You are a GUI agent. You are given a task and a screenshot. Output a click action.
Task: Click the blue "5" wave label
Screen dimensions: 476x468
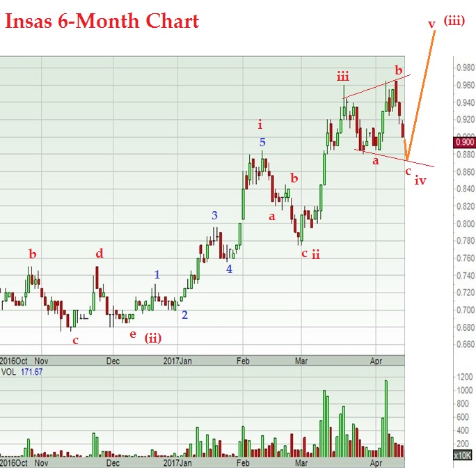click(262, 142)
